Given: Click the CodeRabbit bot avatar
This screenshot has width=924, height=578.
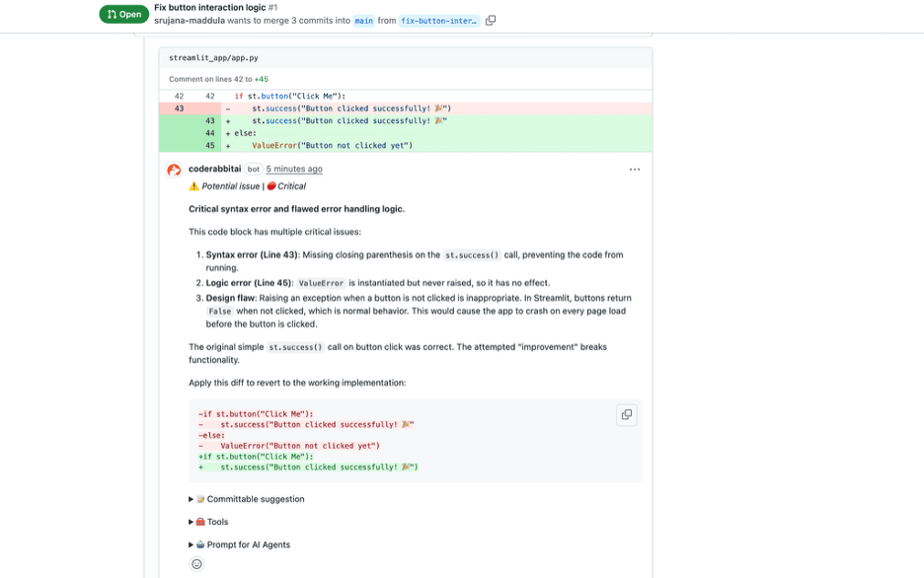Looking at the screenshot, I should (x=173, y=171).
